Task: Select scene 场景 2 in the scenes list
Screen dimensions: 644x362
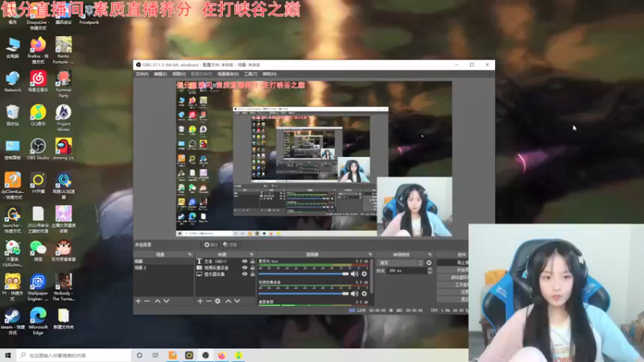Action: coord(163,268)
